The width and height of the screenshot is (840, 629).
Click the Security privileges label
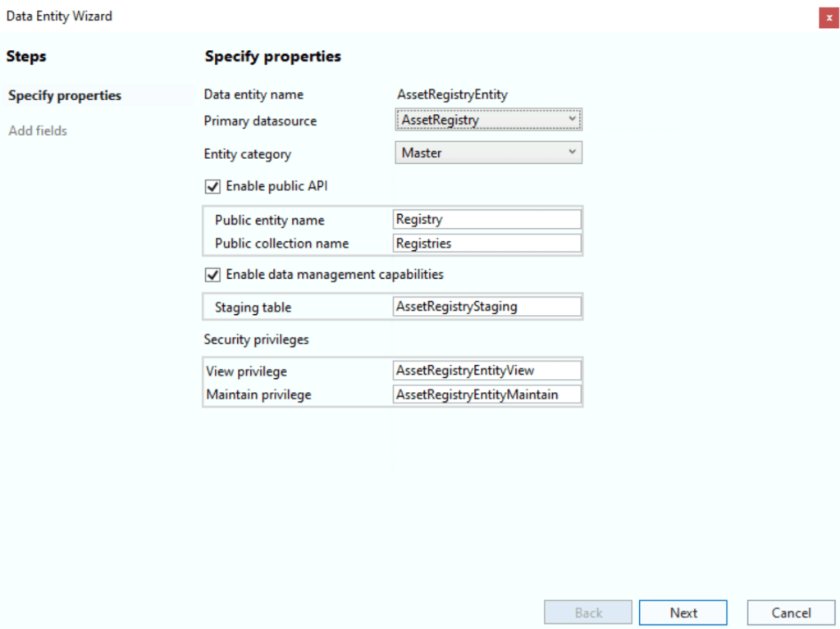pos(256,340)
